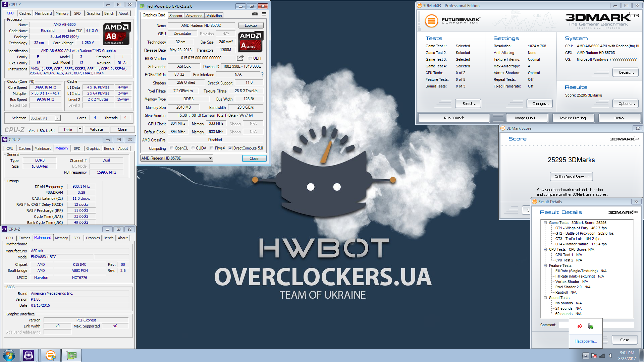Open the Action Center flag icon
This screenshot has width=644, height=362.
point(594,356)
